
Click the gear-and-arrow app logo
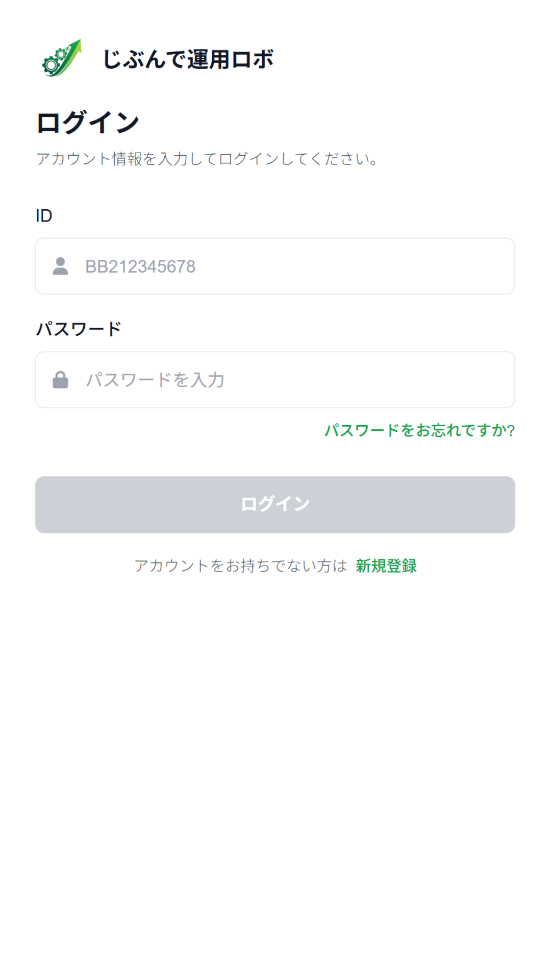click(x=62, y=58)
